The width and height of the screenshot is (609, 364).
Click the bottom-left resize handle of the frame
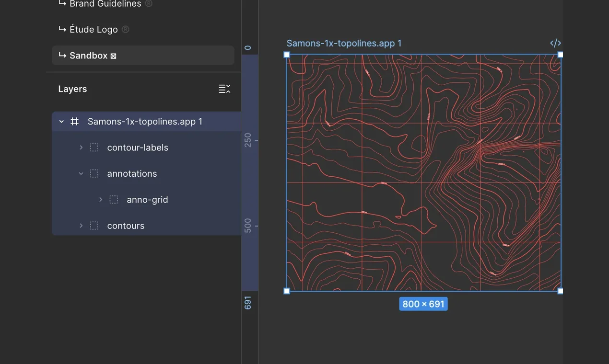[x=287, y=291]
